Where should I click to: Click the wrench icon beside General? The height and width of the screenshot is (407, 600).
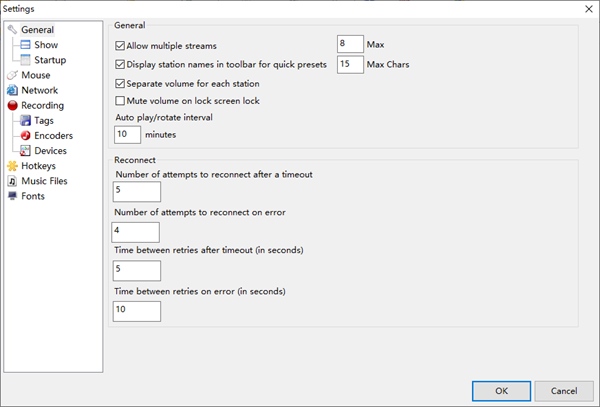click(x=12, y=30)
